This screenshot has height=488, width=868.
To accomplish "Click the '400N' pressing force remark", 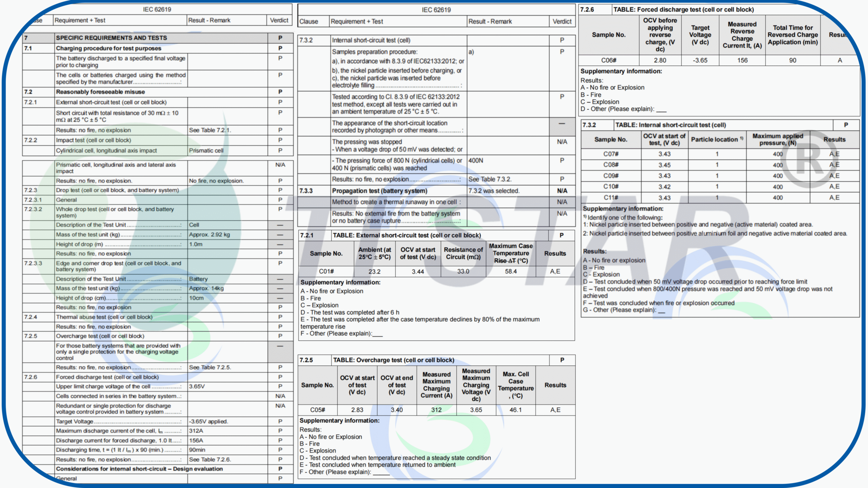I will (476, 161).
